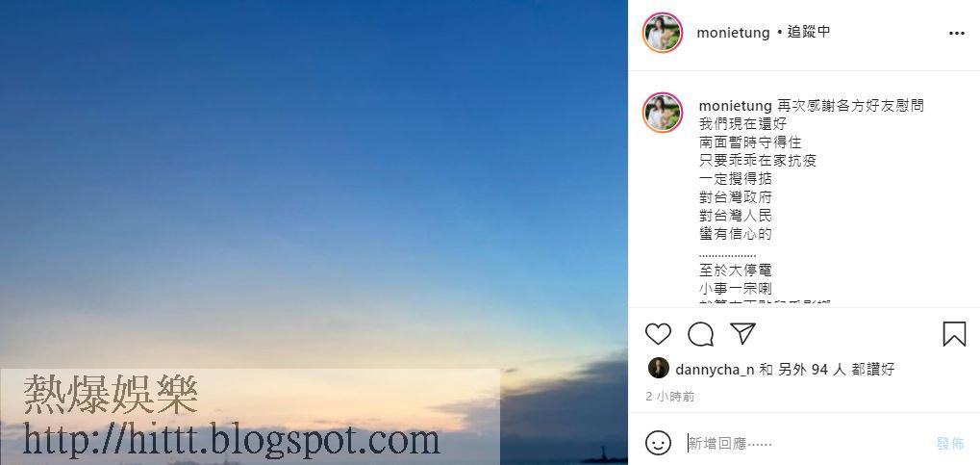The height and width of the screenshot is (465, 980).
Task: Open the three-dot more options menu
Action: pos(956,33)
